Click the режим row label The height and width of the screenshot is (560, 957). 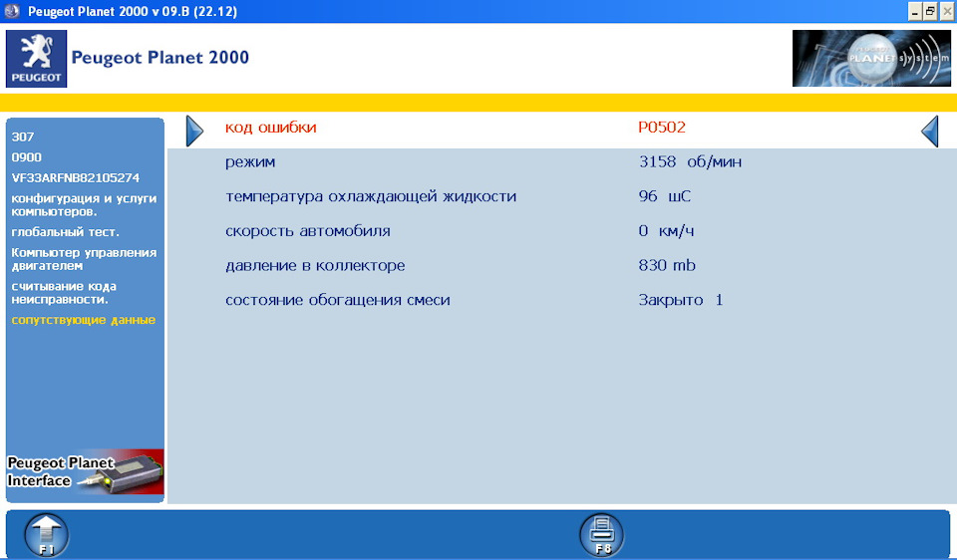coord(250,162)
